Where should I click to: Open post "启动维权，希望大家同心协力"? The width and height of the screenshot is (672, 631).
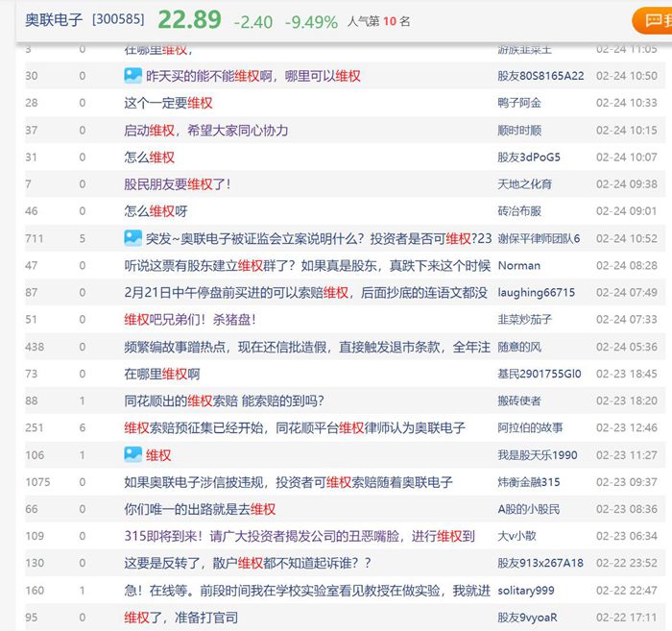tap(206, 130)
